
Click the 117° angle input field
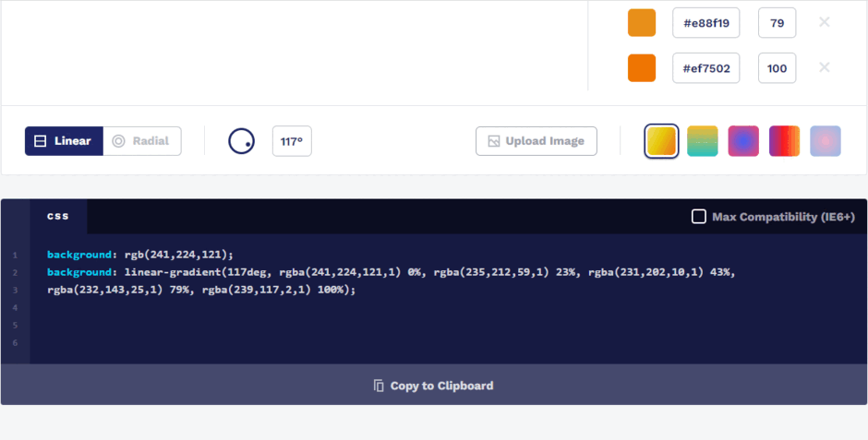(x=292, y=142)
